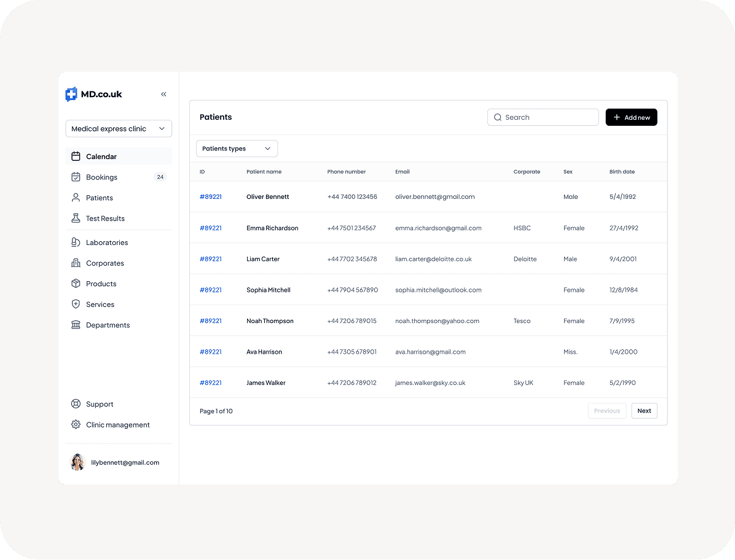Click the Support lifebuoy icon
Viewport: 735px width, 560px height.
point(76,404)
